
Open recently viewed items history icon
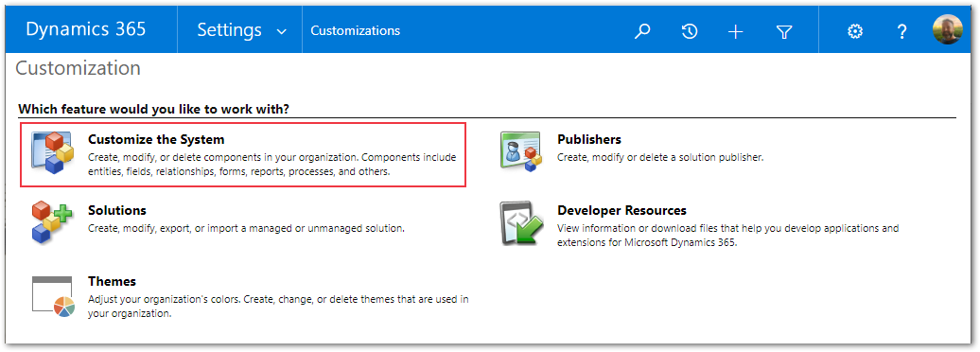[690, 31]
